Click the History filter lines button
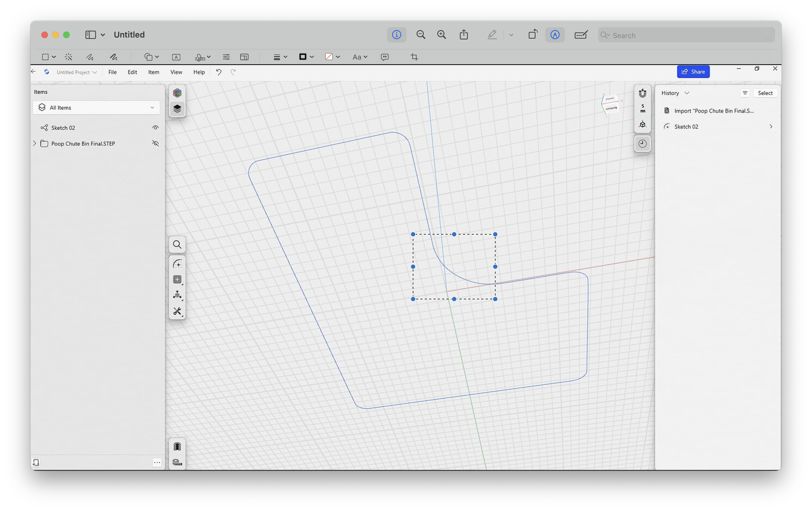The image size is (812, 511). coord(745,93)
